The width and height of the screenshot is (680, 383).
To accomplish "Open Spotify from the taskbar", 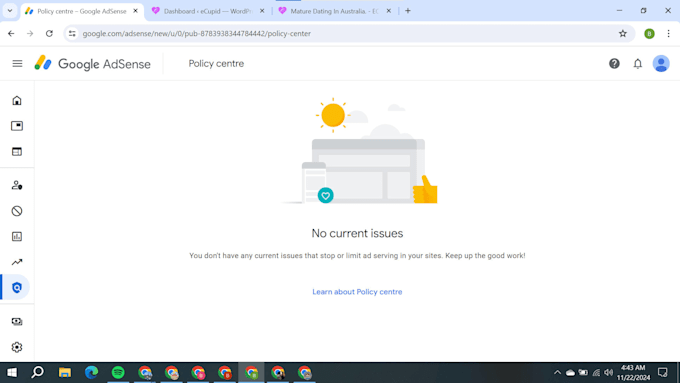I will click(x=118, y=373).
